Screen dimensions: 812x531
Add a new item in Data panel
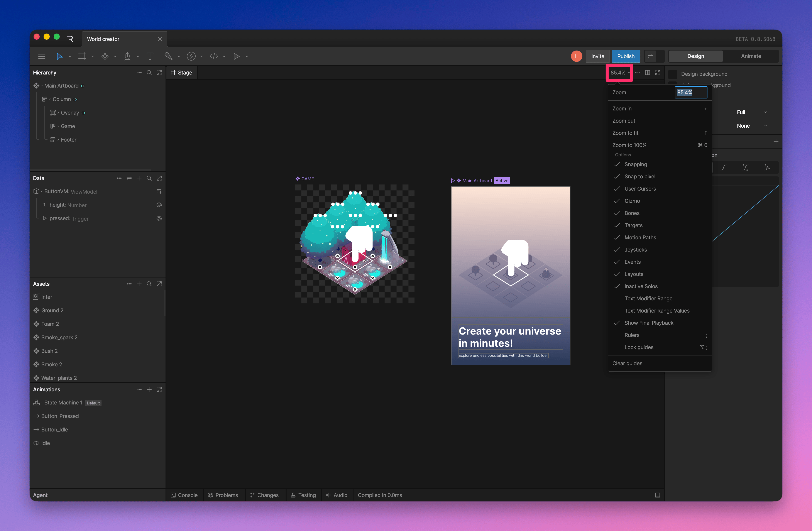(139, 178)
